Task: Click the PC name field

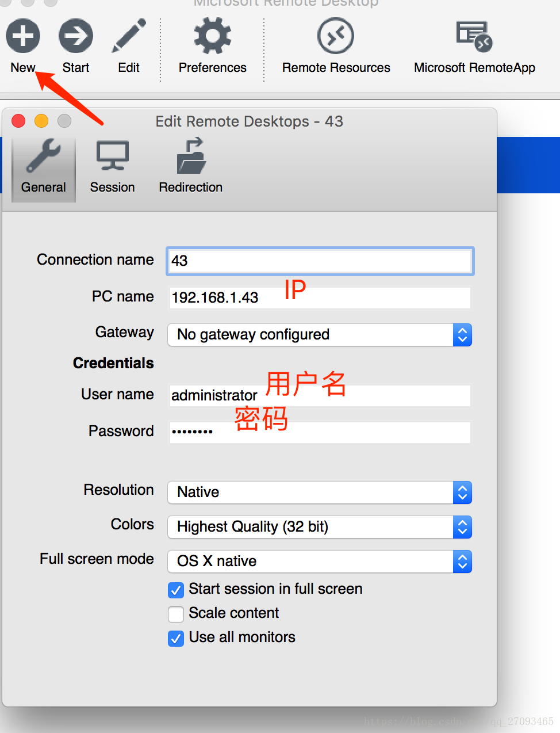Action: click(320, 298)
